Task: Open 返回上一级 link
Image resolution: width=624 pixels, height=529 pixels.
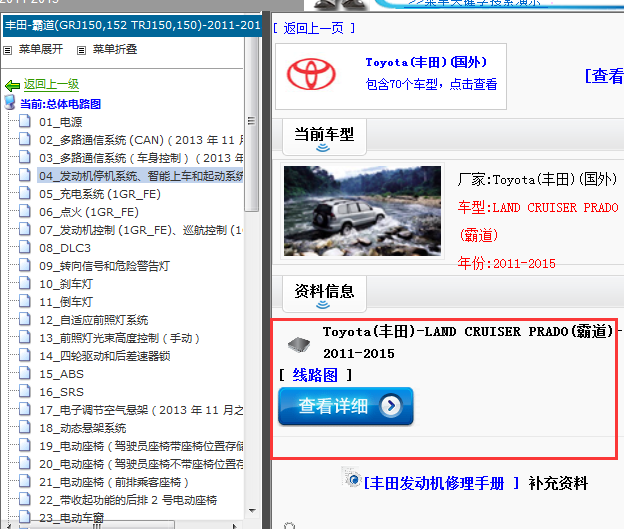Action: 51,84
